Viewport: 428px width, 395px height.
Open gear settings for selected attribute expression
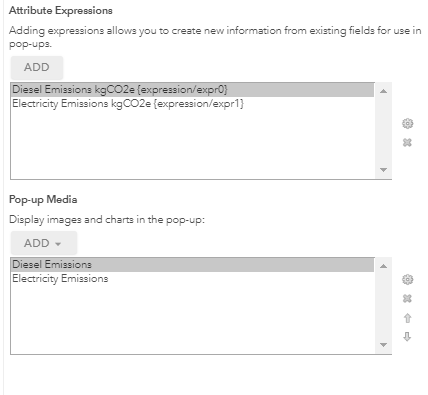point(407,124)
